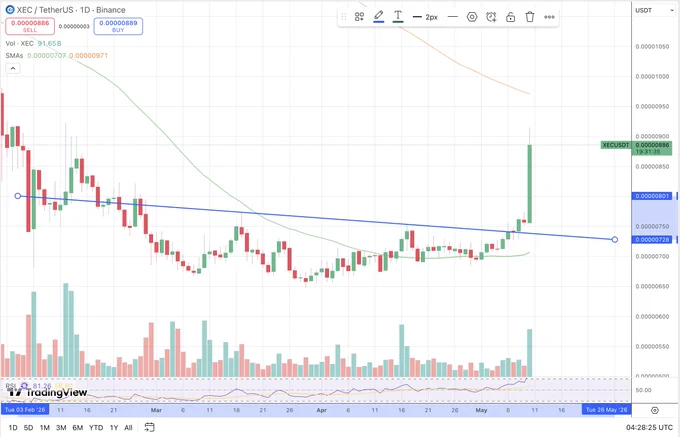The image size is (680, 437).
Task: Set range to 3M
Action: pyautogui.click(x=61, y=427)
